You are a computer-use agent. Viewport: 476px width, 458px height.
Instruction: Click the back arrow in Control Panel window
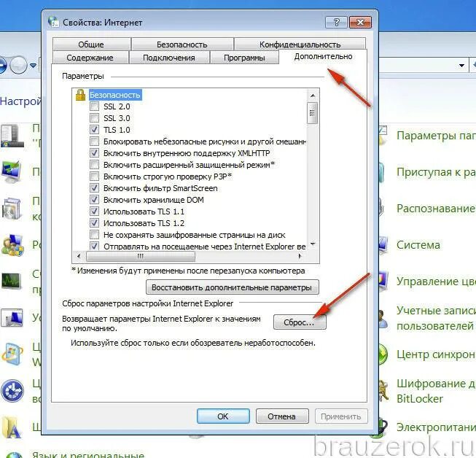click(x=2, y=65)
